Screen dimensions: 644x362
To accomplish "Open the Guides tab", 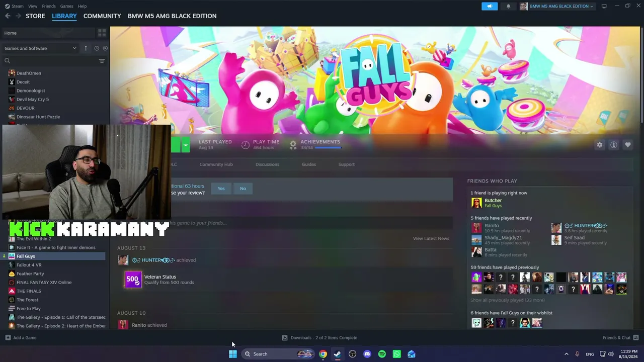I will 309,164.
